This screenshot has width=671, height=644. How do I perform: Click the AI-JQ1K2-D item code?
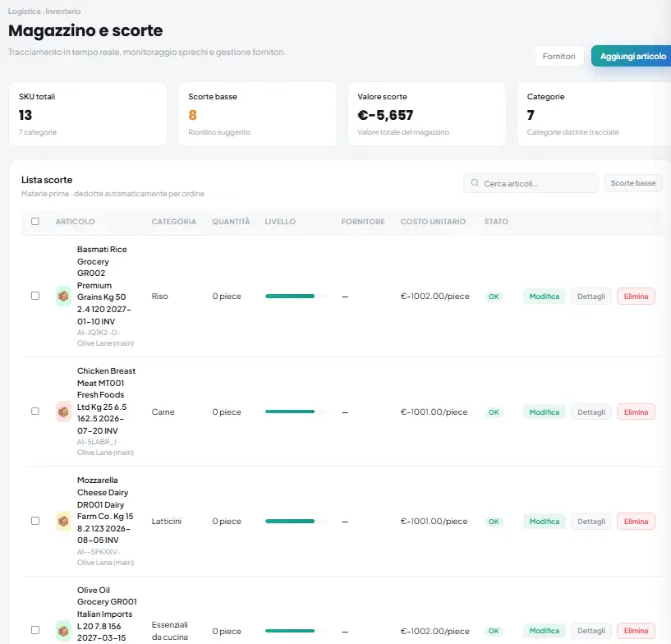(97, 333)
